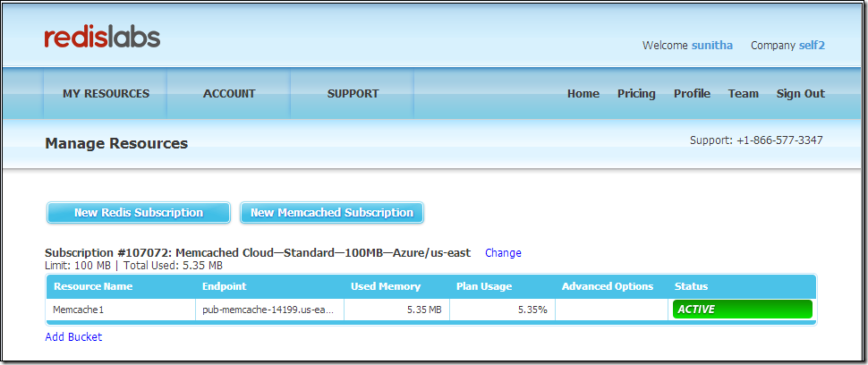Open the Pricing page link
Viewport: 868px width, 365px height.
(636, 93)
